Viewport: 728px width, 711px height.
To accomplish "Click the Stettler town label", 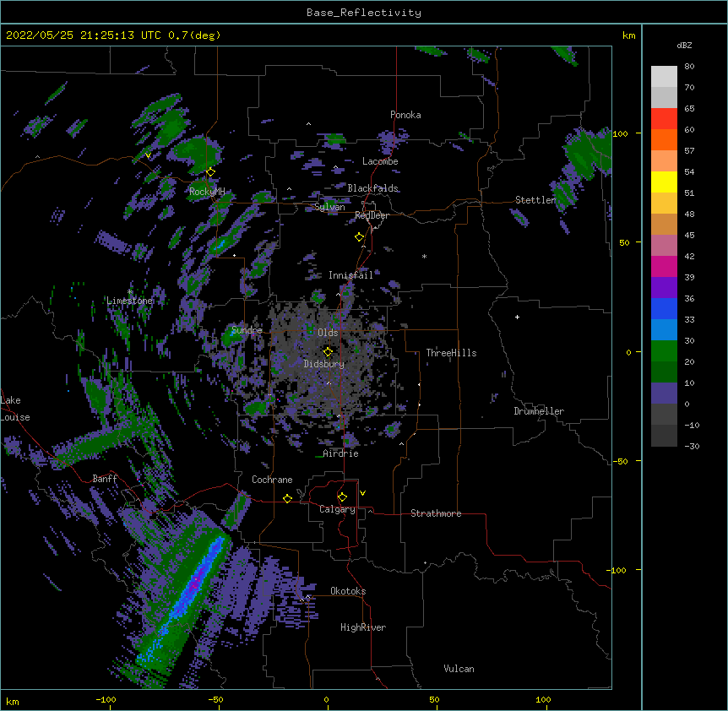I will pos(535,200).
